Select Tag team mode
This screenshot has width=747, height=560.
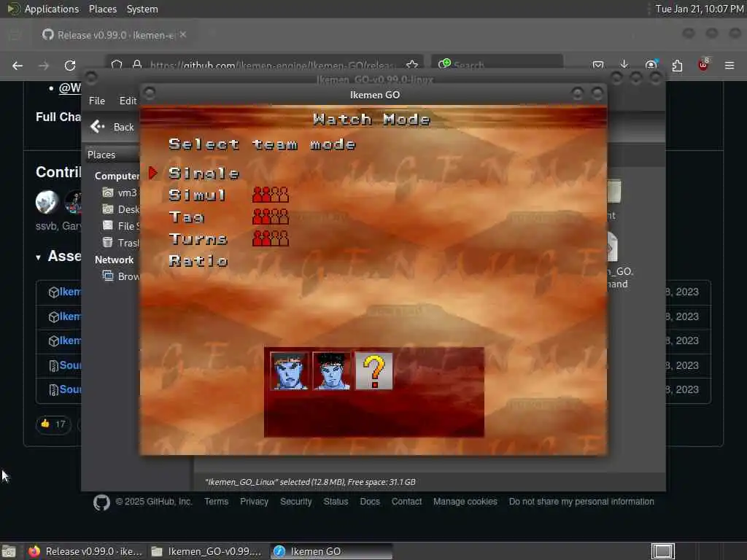click(x=187, y=217)
